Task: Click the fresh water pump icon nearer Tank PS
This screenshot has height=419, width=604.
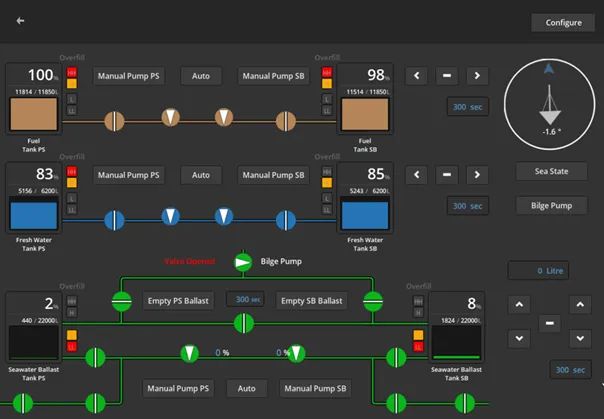Action: [171, 216]
